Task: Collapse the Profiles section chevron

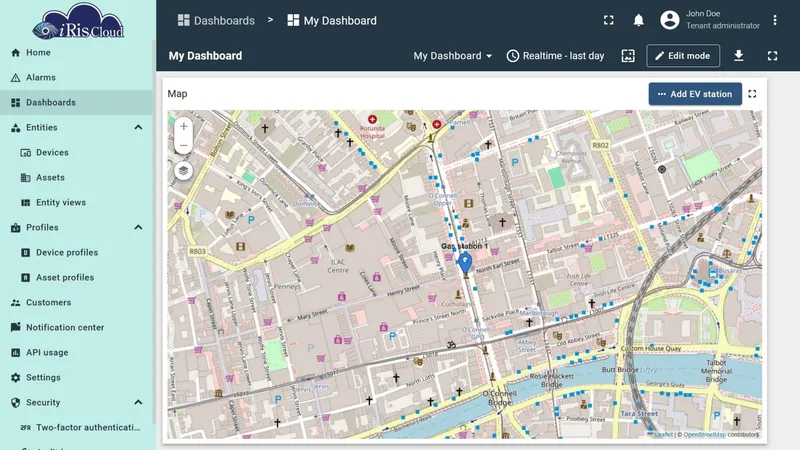Action: click(x=138, y=228)
